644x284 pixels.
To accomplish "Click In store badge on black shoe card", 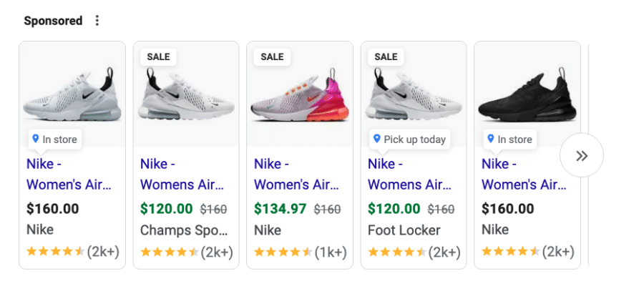I will coord(509,139).
